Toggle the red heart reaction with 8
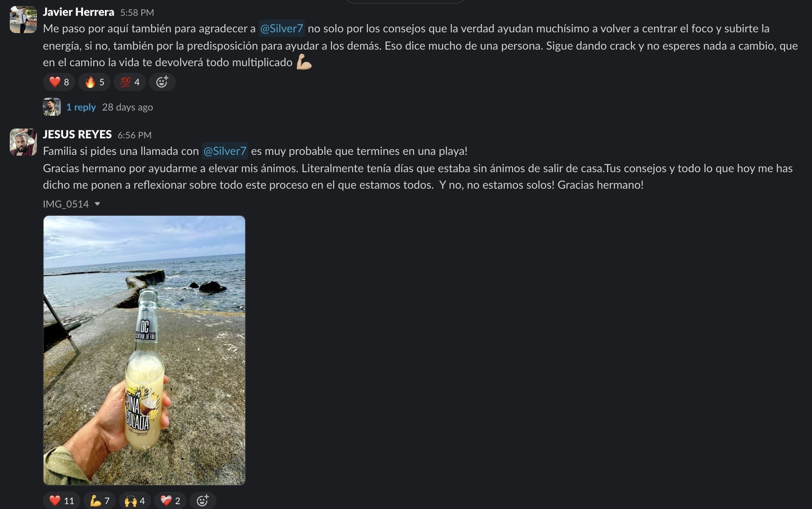The width and height of the screenshot is (812, 509). point(59,82)
